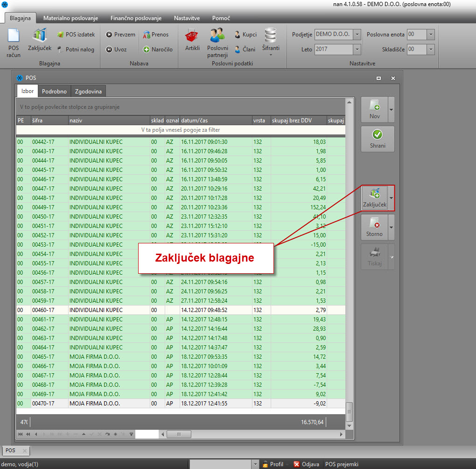This screenshot has width=476, height=469.
Task: Create new Naročilo
Action: pos(158,49)
